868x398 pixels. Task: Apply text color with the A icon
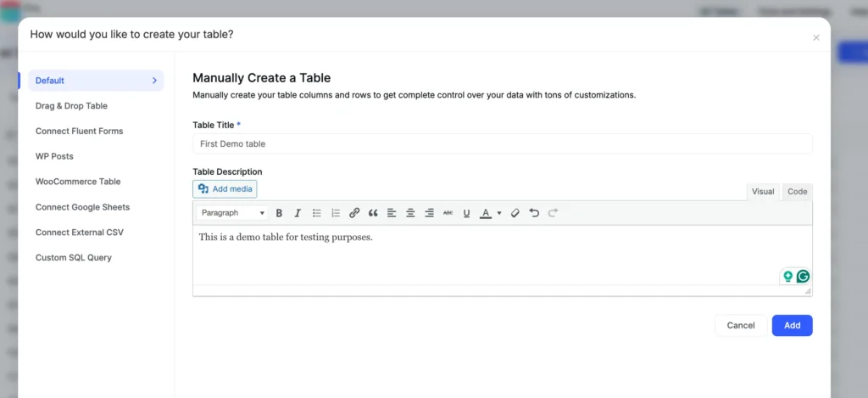486,213
